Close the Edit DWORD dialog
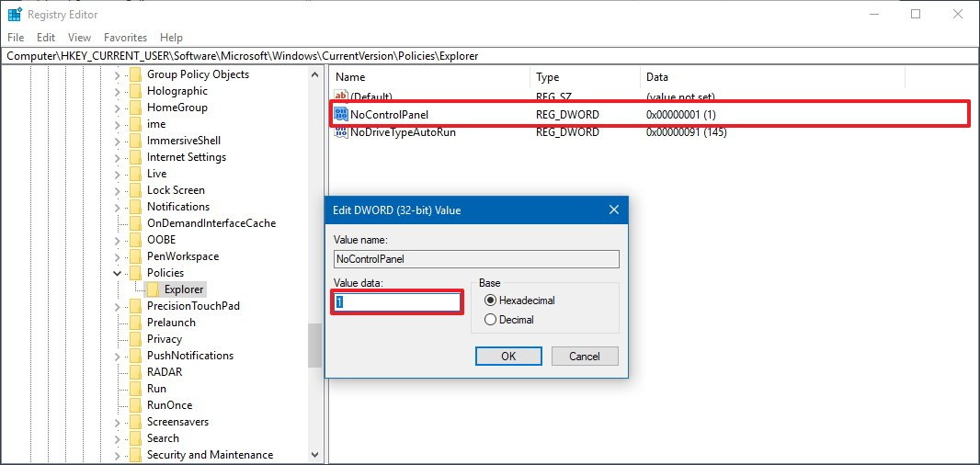Viewport: 980px width, 465px height. (x=614, y=210)
